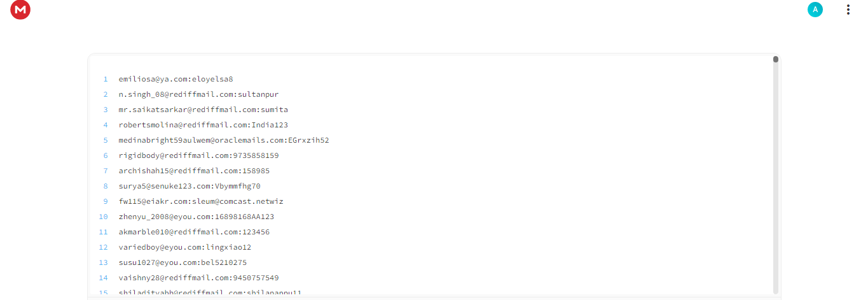Image resolution: width=868 pixels, height=300 pixels.
Task: Click the red MEGA logo icon
Action: point(20,10)
